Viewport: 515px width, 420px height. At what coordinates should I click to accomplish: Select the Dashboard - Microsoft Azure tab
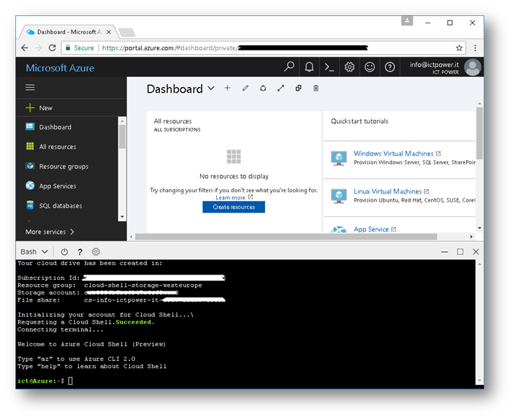pos(69,32)
